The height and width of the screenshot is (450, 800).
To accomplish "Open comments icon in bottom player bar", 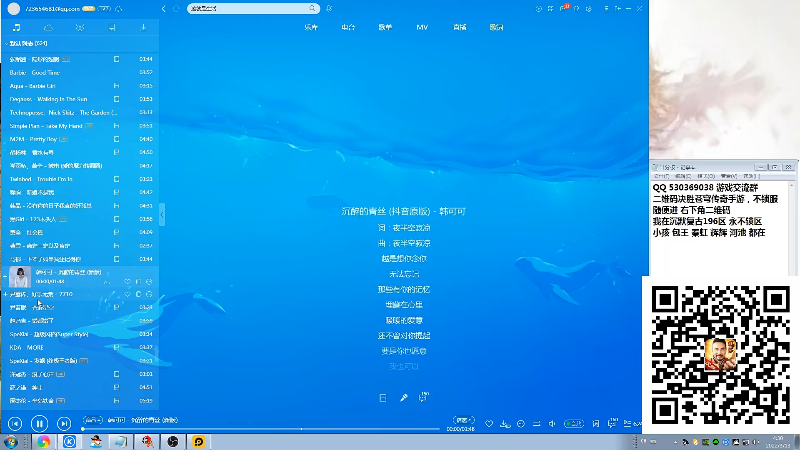I will [612, 423].
